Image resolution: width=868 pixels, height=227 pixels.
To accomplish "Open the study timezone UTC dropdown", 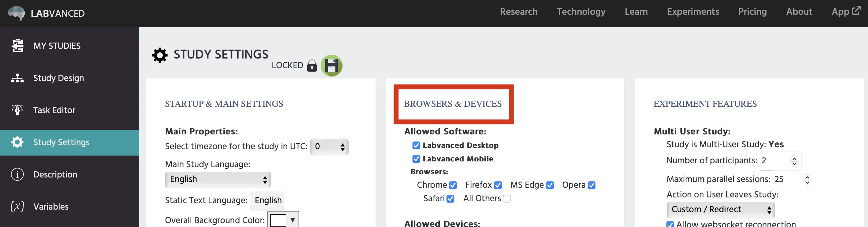I will 329,147.
